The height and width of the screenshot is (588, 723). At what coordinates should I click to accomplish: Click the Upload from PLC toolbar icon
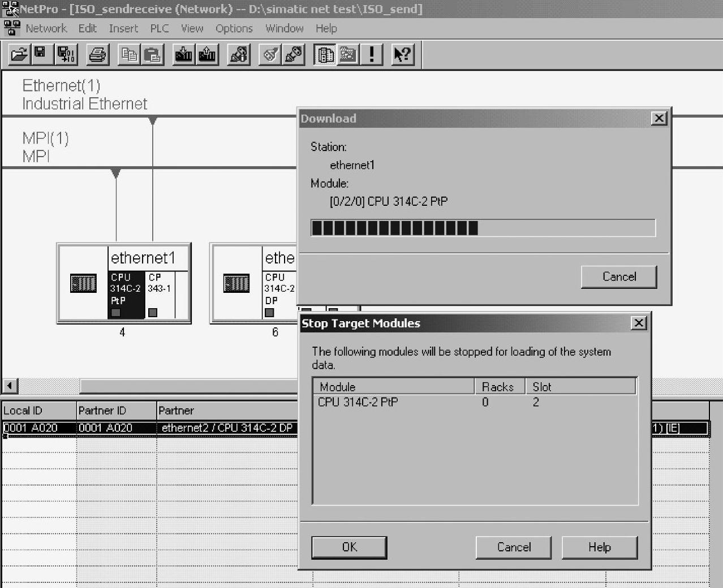point(207,54)
